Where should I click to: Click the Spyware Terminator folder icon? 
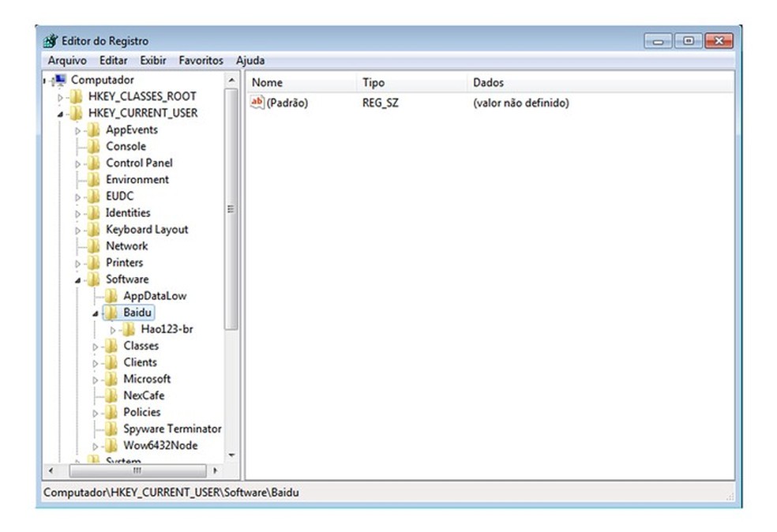[x=111, y=429]
